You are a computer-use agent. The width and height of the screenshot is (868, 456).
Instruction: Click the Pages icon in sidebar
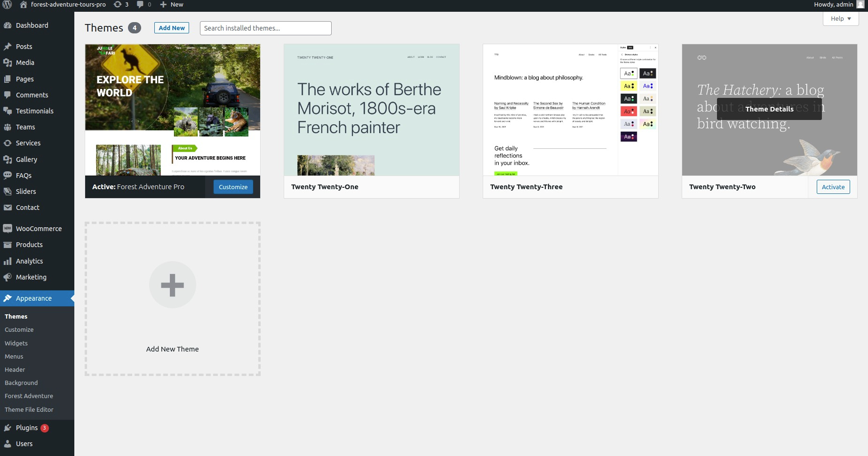click(x=8, y=79)
